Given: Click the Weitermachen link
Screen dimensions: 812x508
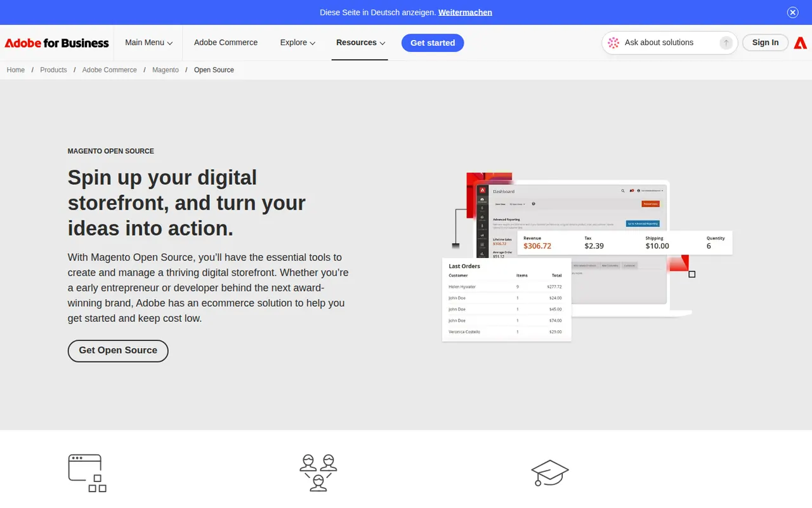Looking at the screenshot, I should point(465,12).
